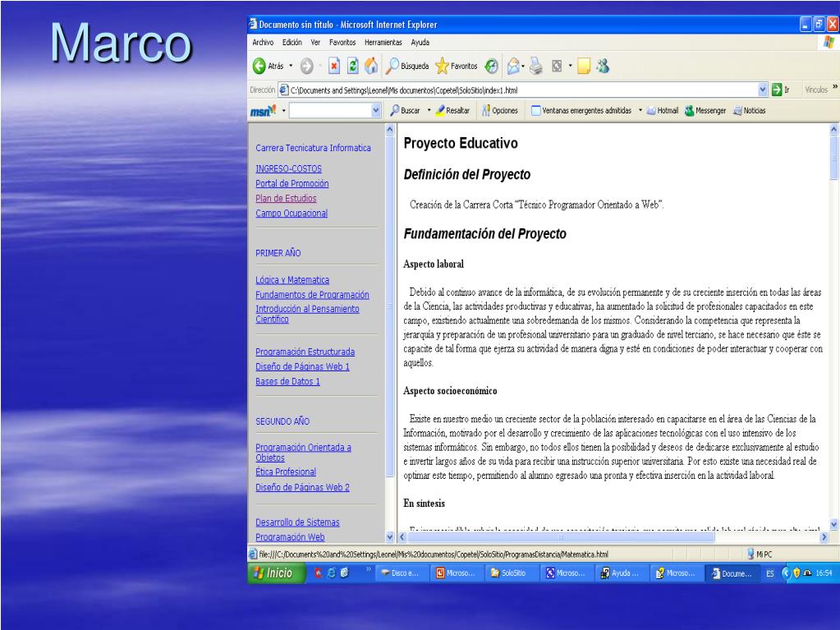Open Hotmail from the MSN toolbar
Screen dimensions: 840x630
coord(663,111)
